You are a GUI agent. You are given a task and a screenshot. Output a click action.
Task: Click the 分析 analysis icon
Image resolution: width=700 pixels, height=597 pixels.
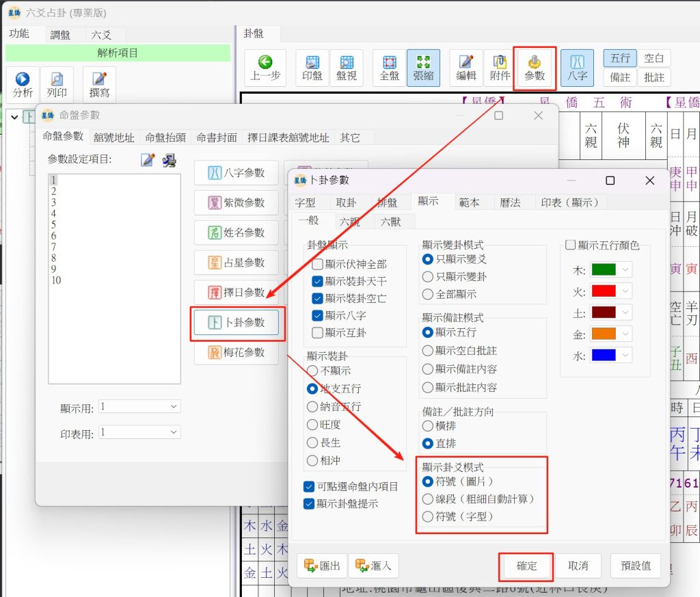(x=23, y=85)
